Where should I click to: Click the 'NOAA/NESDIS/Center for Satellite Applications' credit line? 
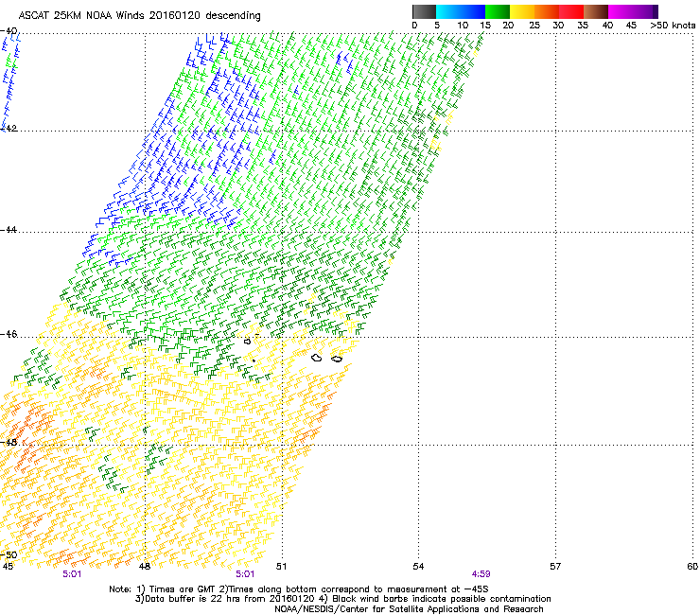click(x=409, y=609)
